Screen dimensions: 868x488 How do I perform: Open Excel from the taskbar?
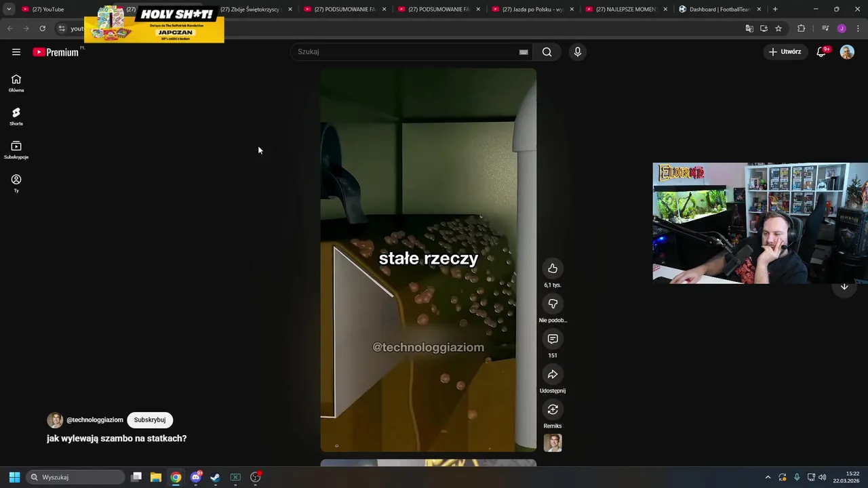[235, 477]
